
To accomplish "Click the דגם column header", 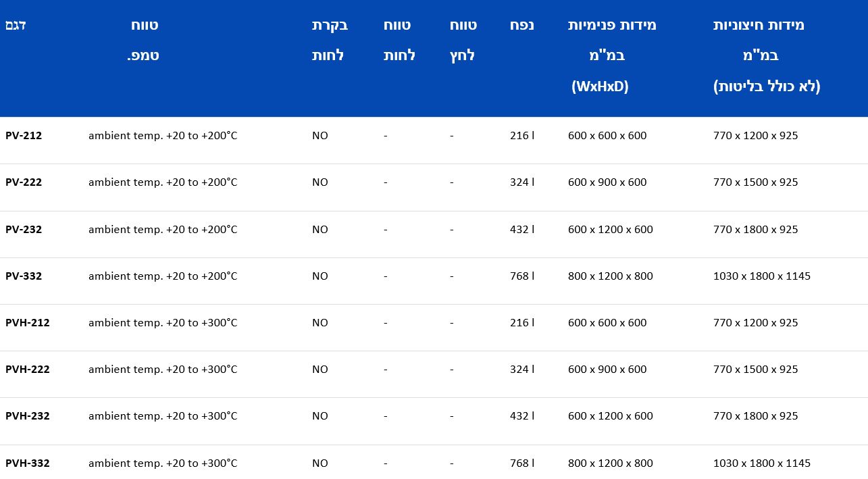I will click(16, 26).
